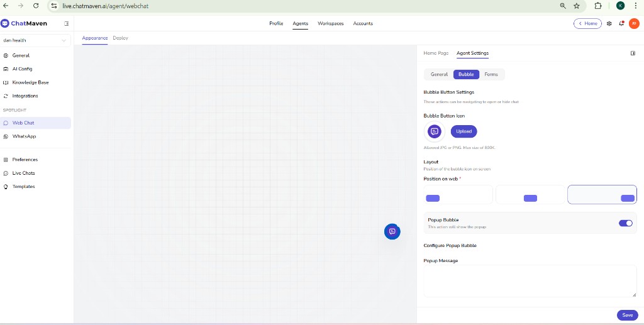Image resolution: width=644 pixels, height=325 pixels.
Task: Collapse the sidebar with the panel icon
Action: click(x=67, y=23)
